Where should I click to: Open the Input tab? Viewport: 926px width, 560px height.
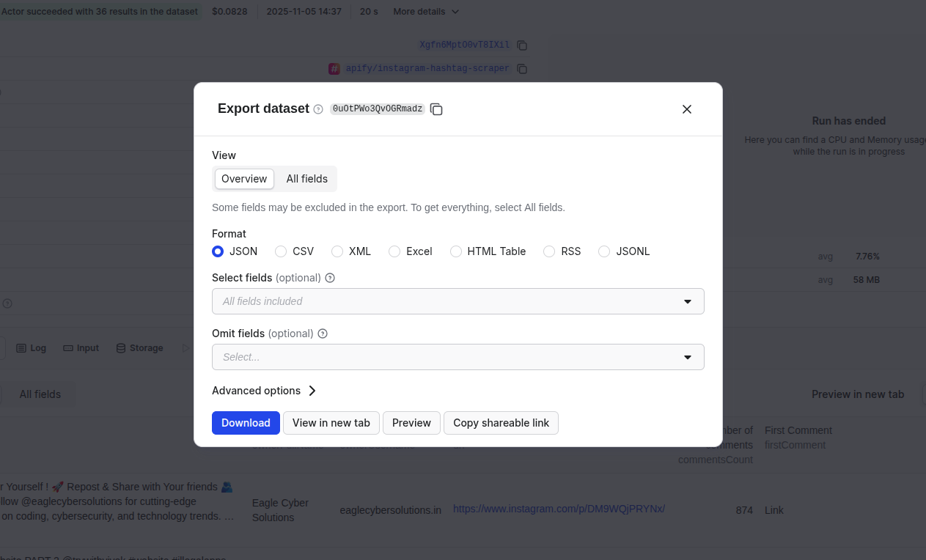click(81, 347)
